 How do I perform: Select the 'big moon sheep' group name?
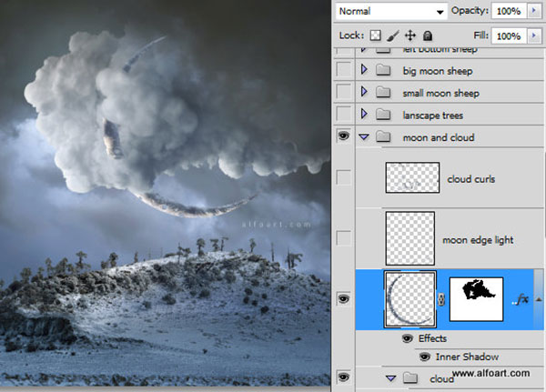point(438,71)
